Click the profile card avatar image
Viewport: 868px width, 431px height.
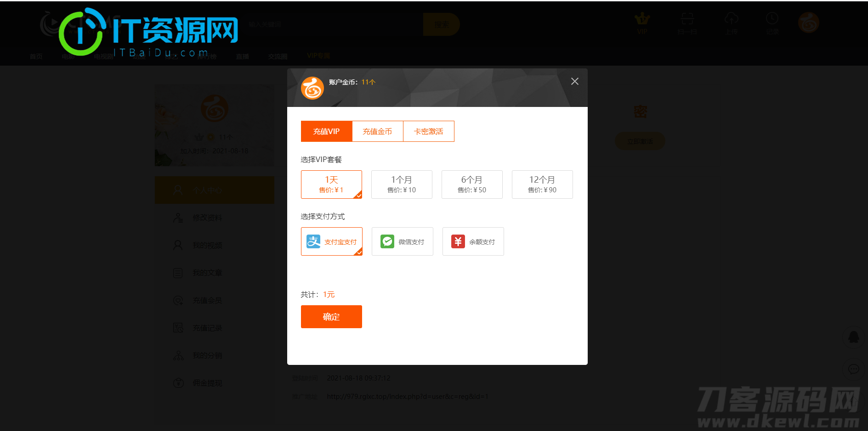[215, 108]
